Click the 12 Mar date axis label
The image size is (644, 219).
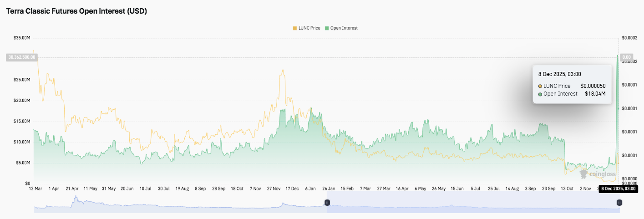coord(35,188)
